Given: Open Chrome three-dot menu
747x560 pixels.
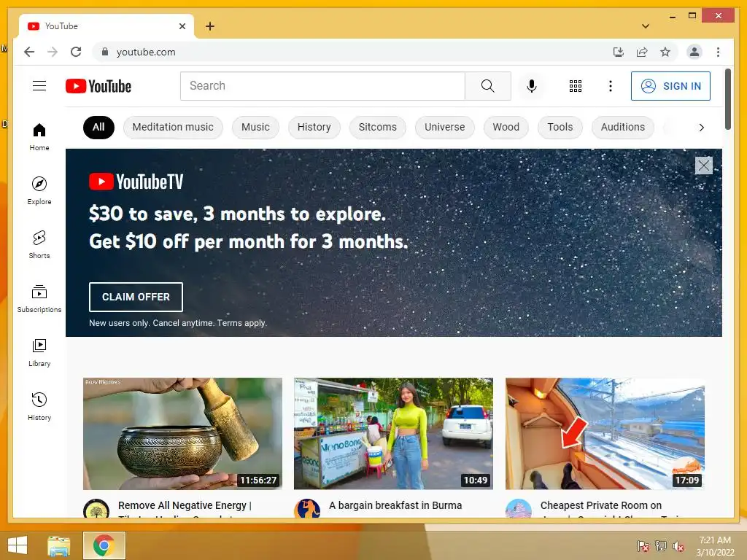Looking at the screenshot, I should (718, 52).
